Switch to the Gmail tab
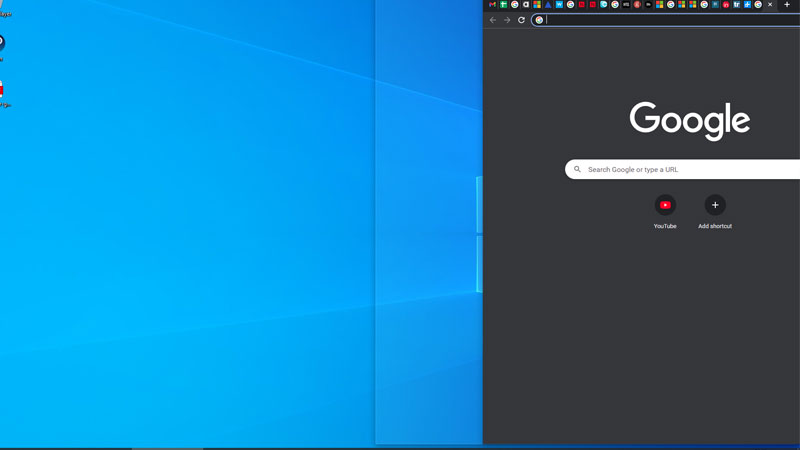The width and height of the screenshot is (800, 450). pyautogui.click(x=492, y=5)
